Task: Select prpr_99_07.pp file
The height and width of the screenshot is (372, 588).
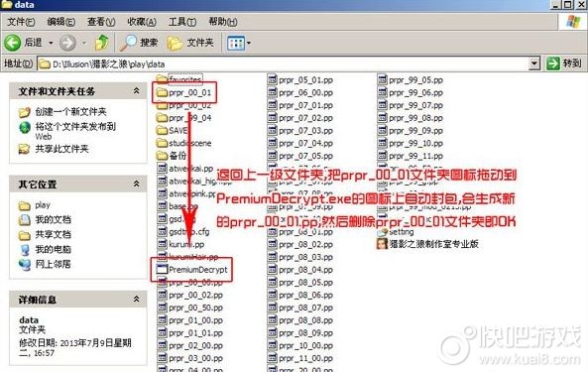Action: 411,105
